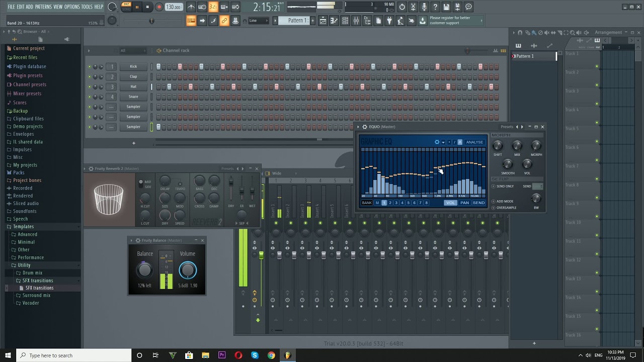This screenshot has width=644, height=362.
Task: Click the undo history icon
Action: (402, 7)
